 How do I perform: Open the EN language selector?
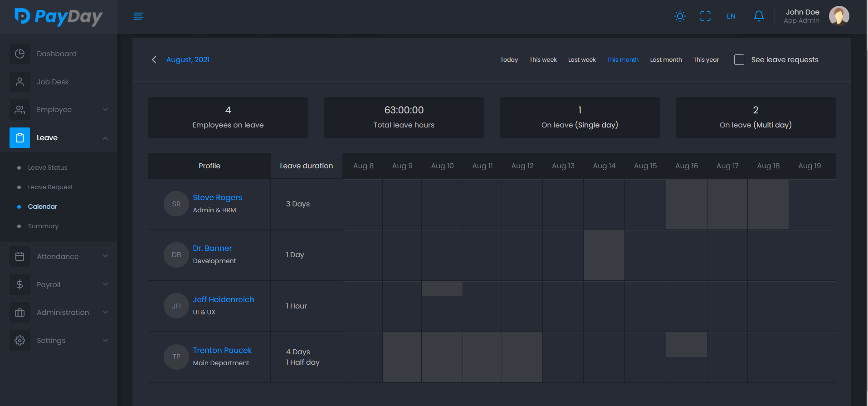731,16
